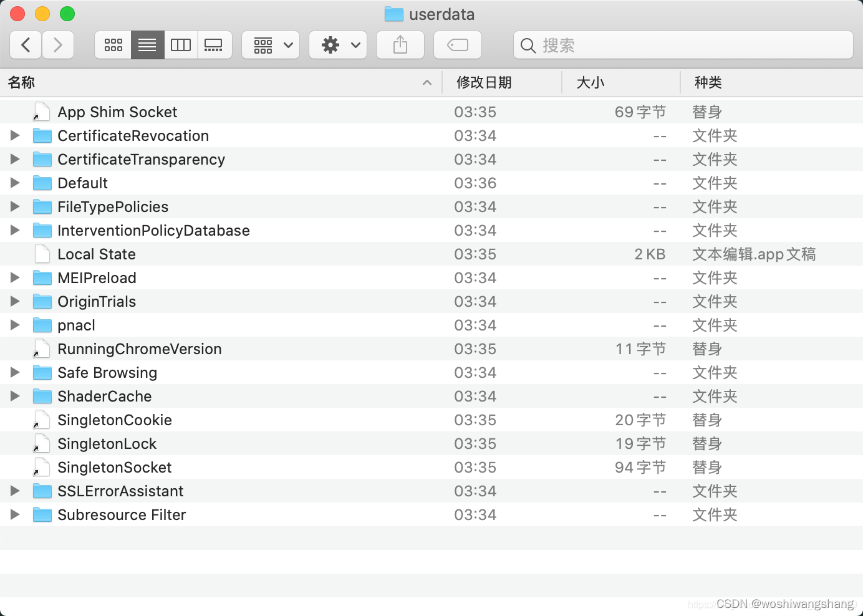
Task: Expand the CertificateTransparency folder
Action: 15,159
